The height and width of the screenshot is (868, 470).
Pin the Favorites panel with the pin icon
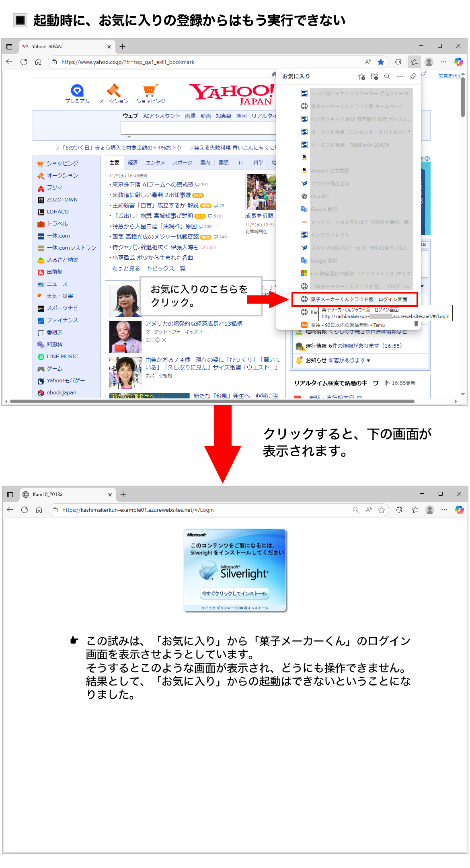pyautogui.click(x=413, y=76)
